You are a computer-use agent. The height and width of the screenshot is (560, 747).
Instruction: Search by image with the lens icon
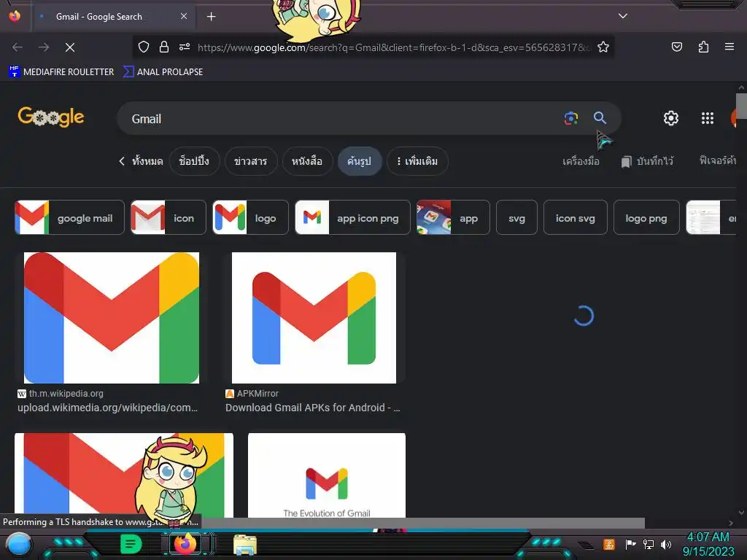pos(570,117)
